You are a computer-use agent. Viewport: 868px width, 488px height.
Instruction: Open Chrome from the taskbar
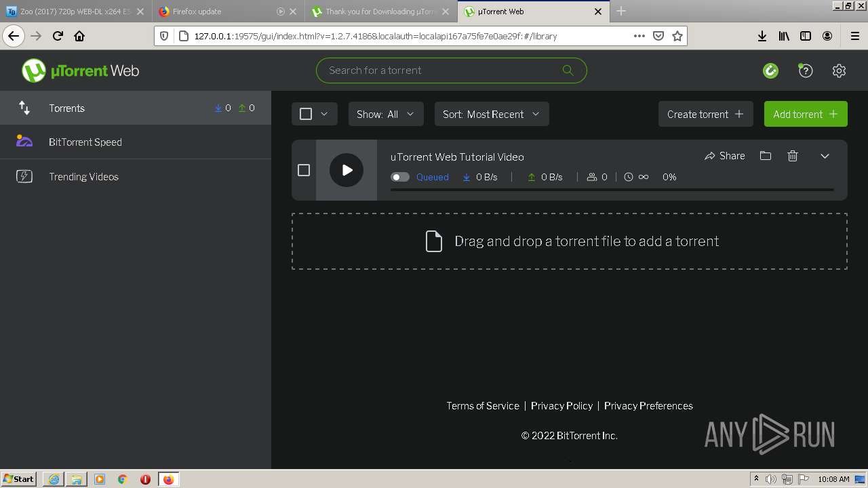123,479
